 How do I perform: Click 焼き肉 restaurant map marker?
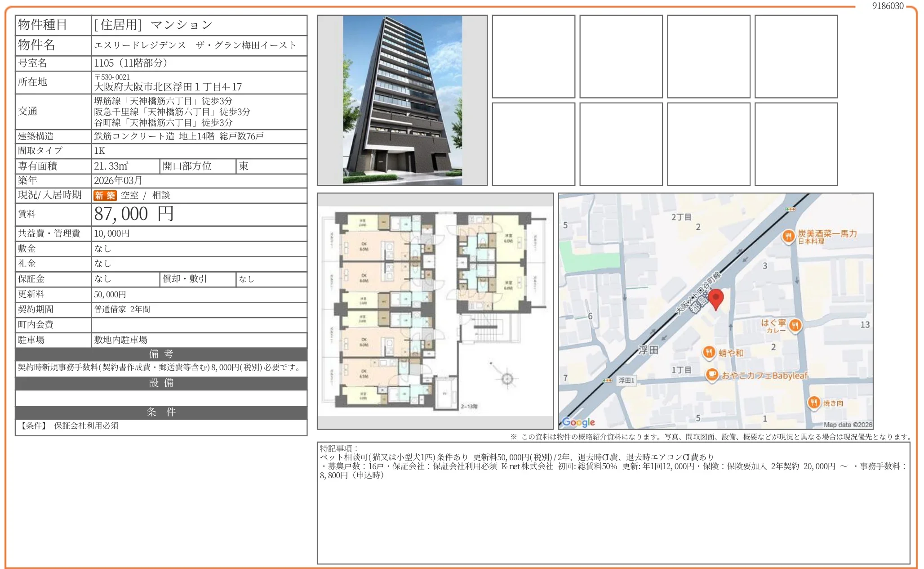[x=813, y=402]
